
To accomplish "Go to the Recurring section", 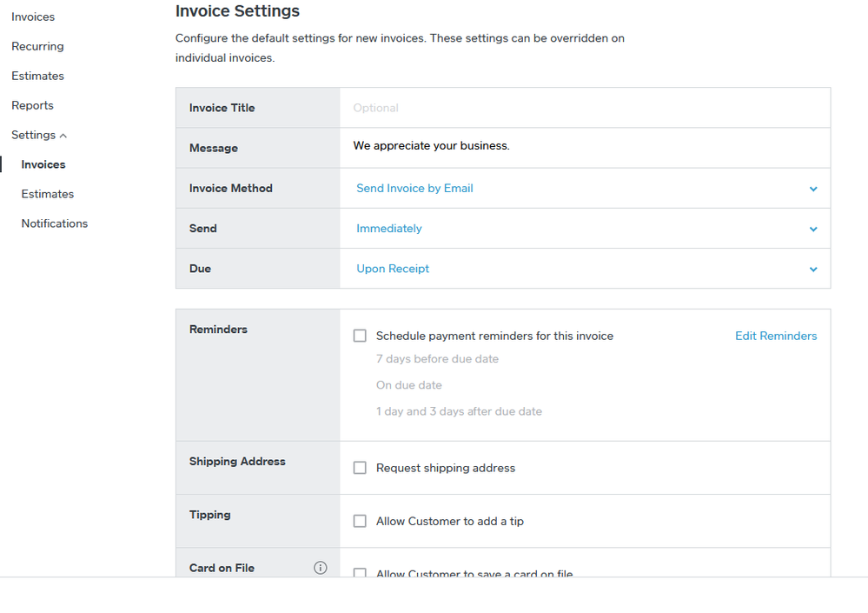I will tap(37, 46).
